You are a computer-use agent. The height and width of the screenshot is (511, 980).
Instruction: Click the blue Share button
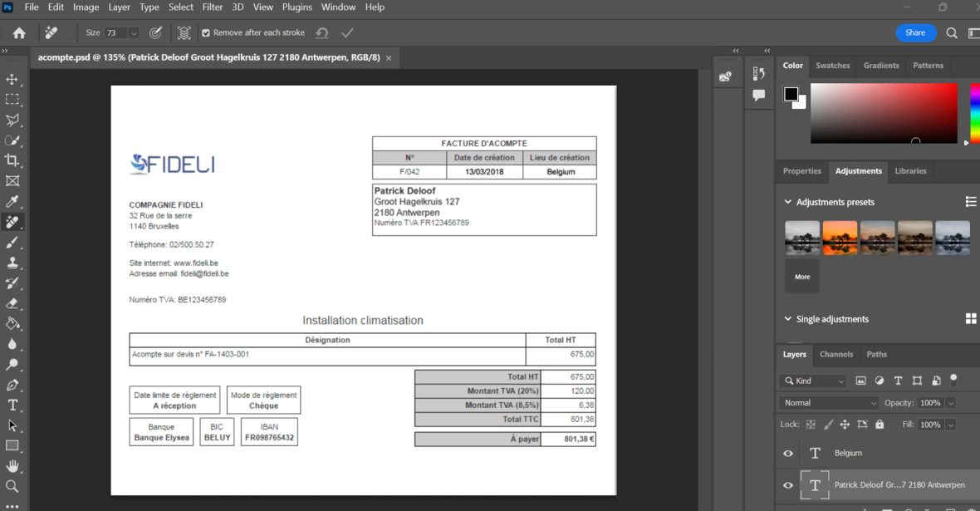coord(915,32)
